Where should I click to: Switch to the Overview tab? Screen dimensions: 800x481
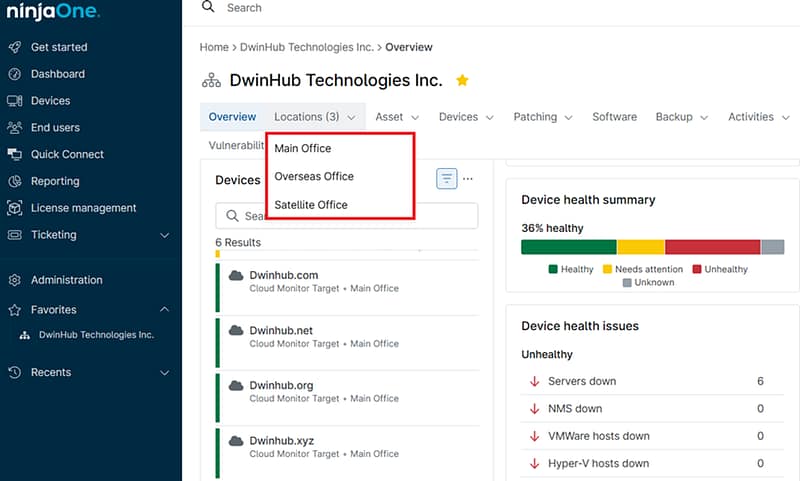(232, 117)
